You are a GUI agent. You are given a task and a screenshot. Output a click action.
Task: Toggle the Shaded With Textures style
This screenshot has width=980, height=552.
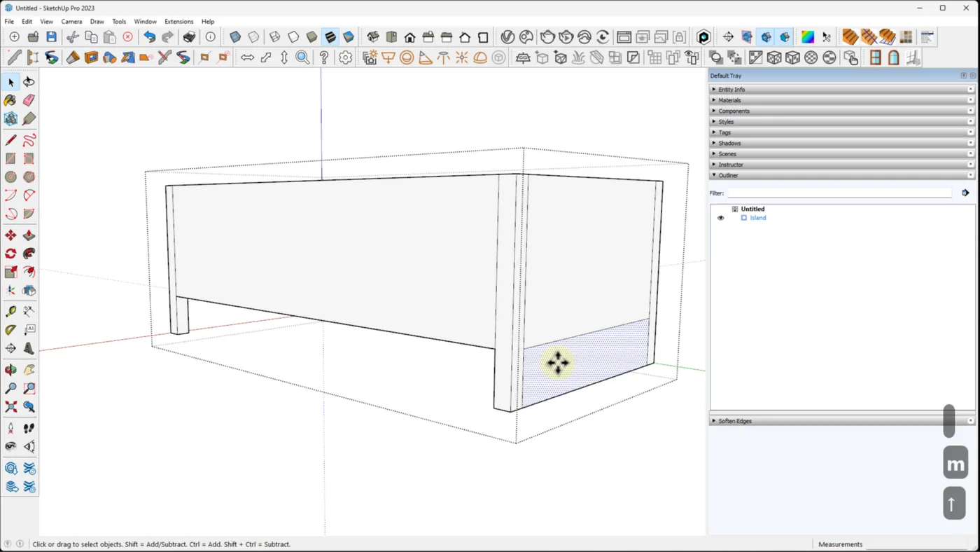(330, 37)
